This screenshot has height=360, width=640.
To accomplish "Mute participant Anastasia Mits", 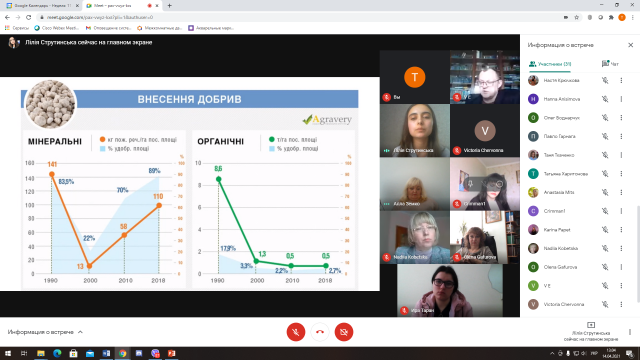I will click(x=605, y=192).
